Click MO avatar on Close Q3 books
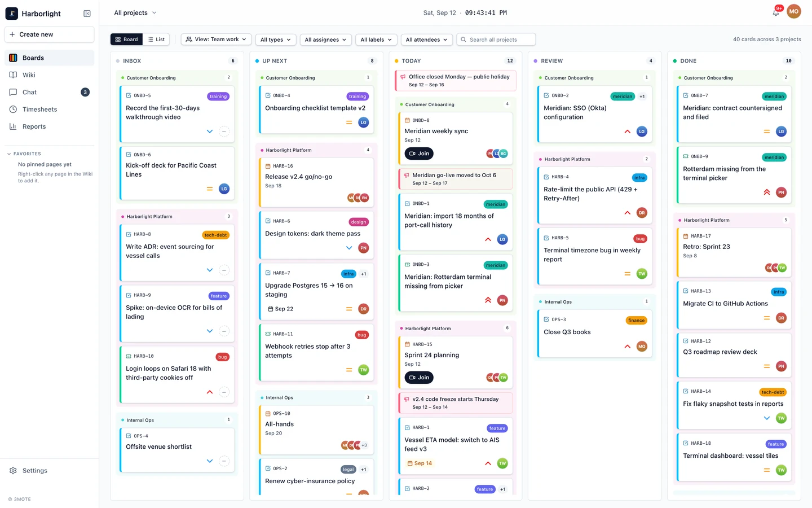 point(642,347)
